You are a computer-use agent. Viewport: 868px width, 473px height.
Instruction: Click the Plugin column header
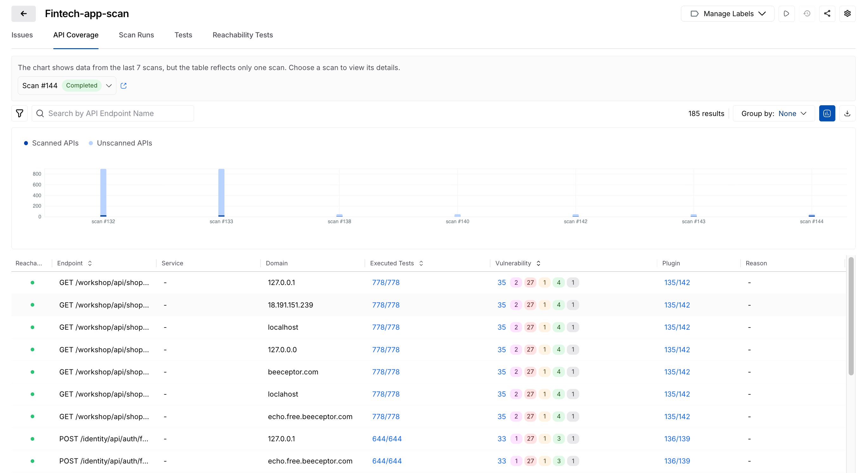pos(671,263)
